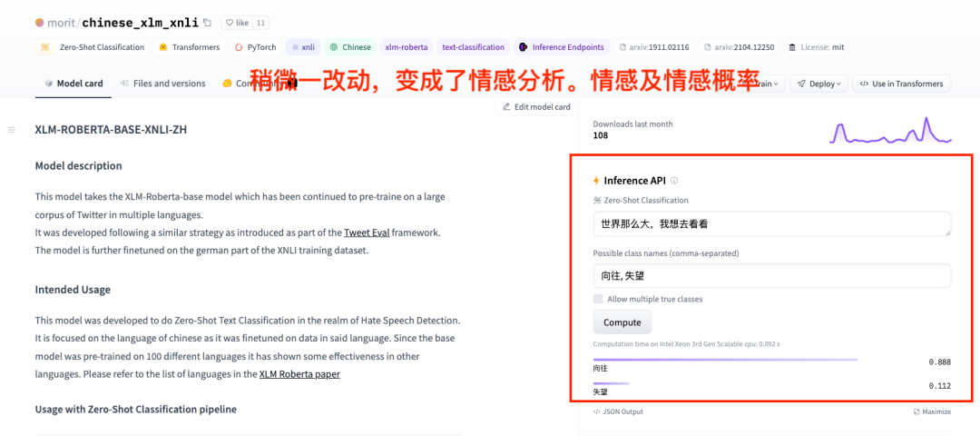The width and height of the screenshot is (980, 436).
Task: Click the 0.888 score value
Action: click(x=939, y=362)
